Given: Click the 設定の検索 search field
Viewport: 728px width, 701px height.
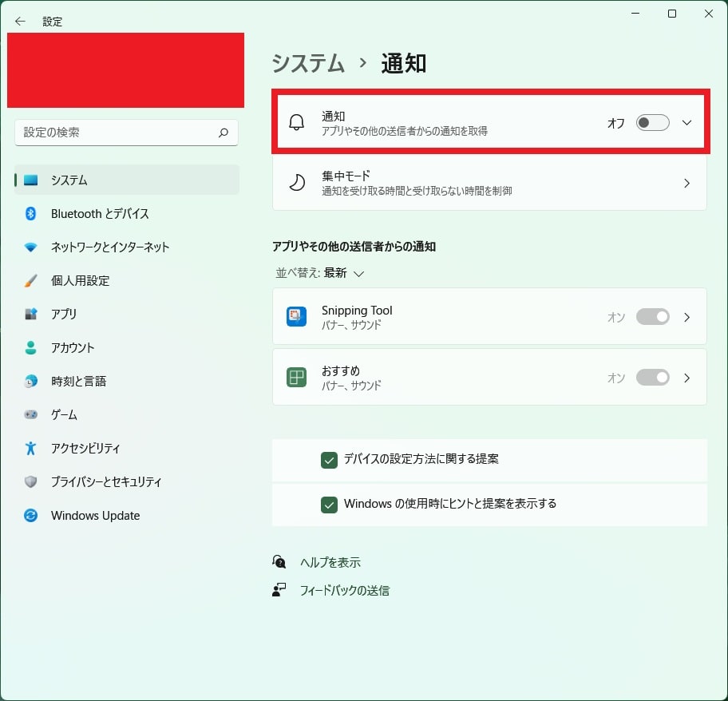Looking at the screenshot, I should pyautogui.click(x=126, y=133).
